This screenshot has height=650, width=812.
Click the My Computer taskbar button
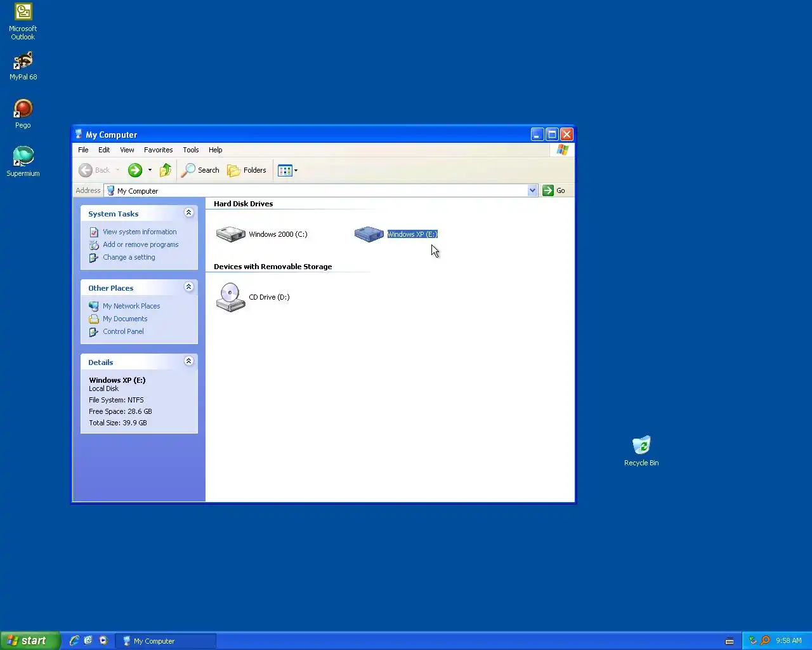coord(167,641)
